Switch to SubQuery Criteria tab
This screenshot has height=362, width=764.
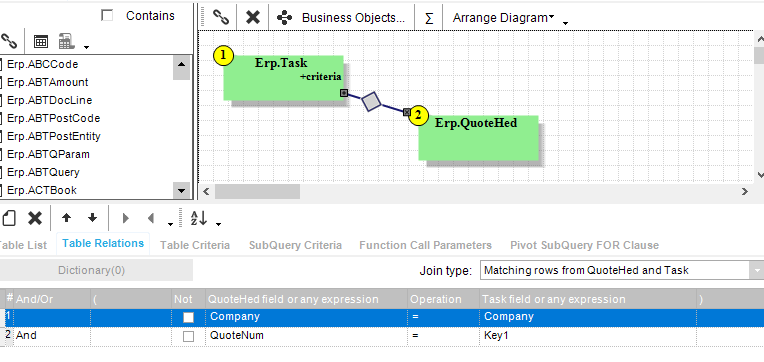(295, 245)
